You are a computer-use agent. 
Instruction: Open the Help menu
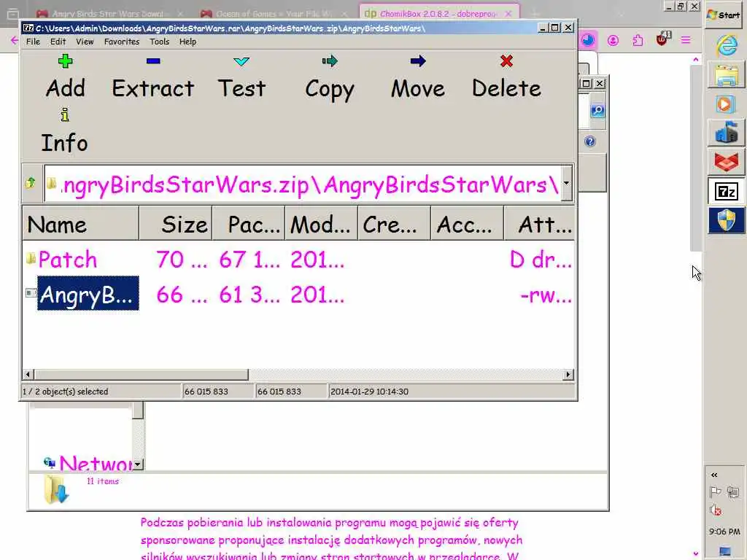[187, 42]
